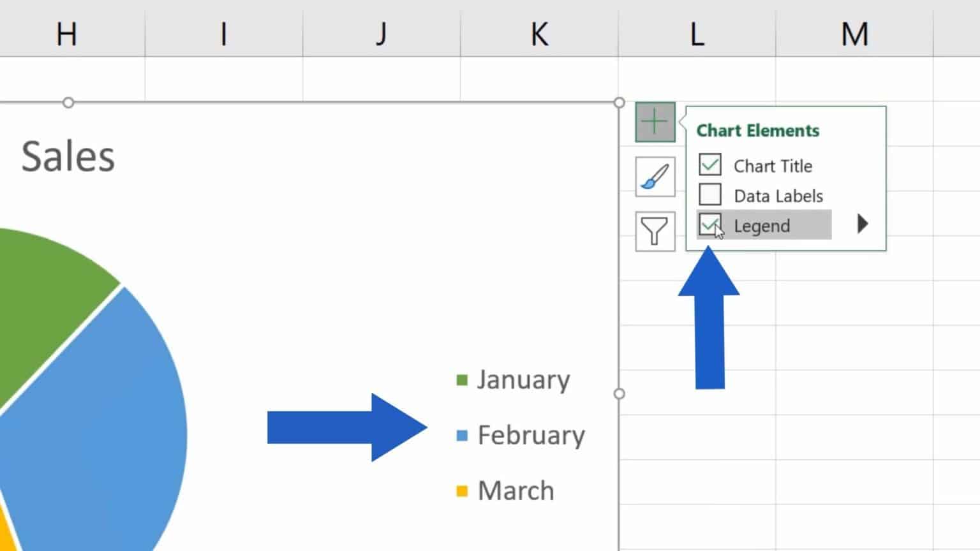Viewport: 980px width, 551px height.
Task: Click the green January legend marker
Action: (x=462, y=381)
